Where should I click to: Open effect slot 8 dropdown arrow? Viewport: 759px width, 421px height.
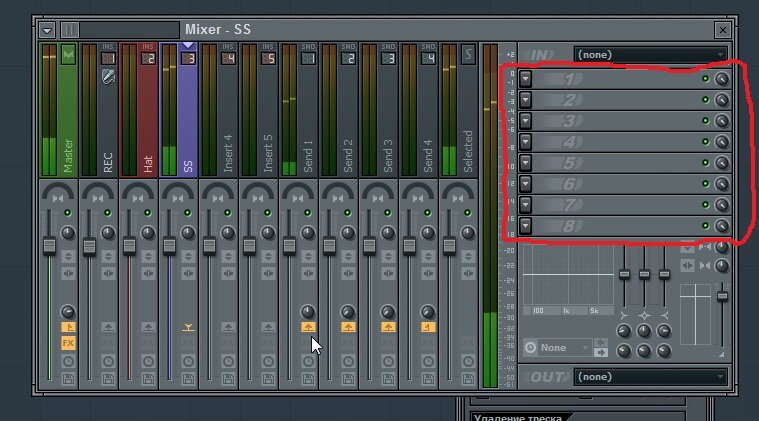[x=526, y=226]
